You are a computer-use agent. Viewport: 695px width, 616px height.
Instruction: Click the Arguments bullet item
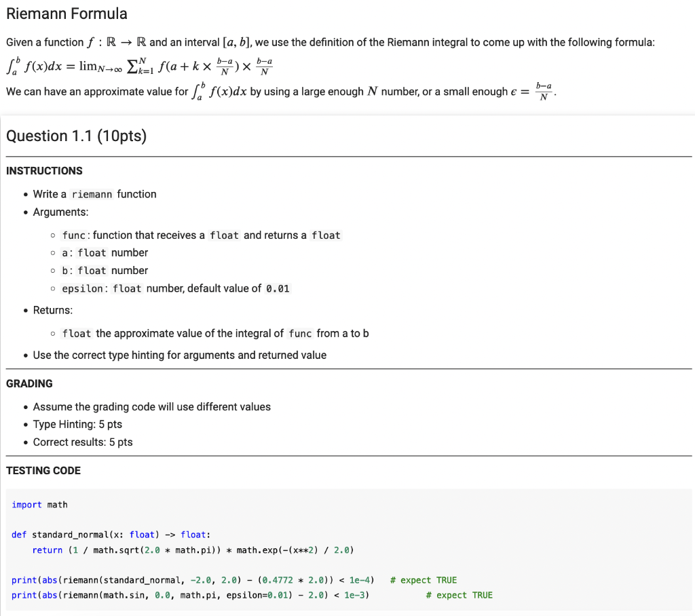tap(60, 212)
